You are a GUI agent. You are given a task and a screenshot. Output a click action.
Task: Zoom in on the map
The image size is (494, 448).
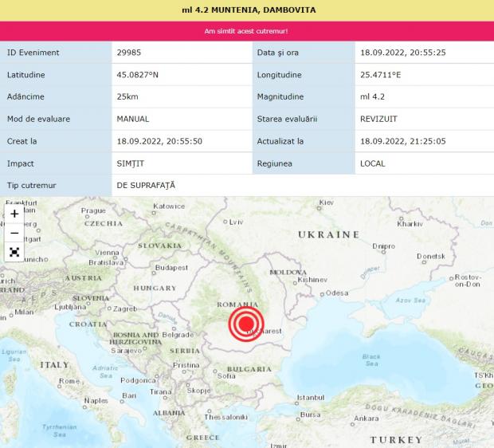click(14, 214)
